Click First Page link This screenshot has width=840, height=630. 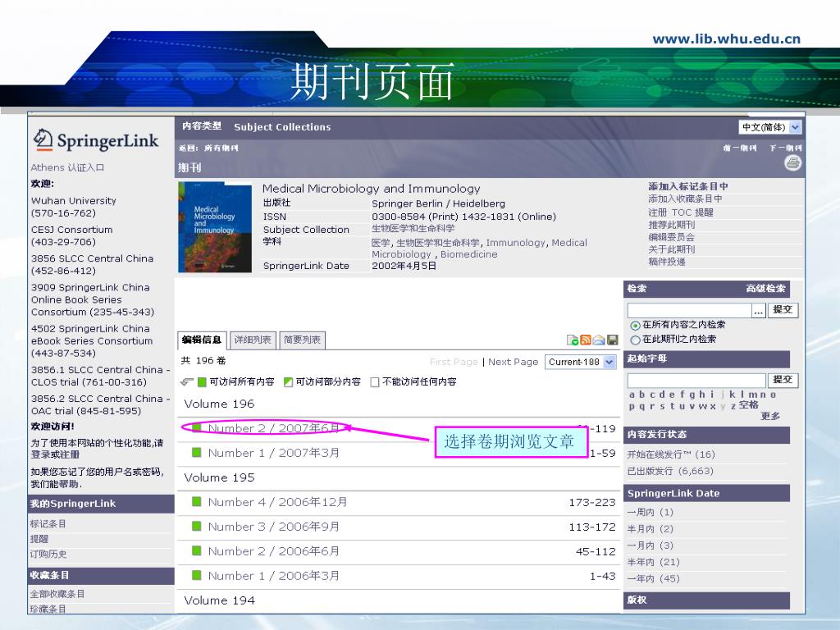tap(454, 362)
